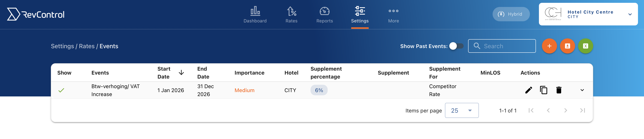
Task: Click the orange download events button
Action: click(567, 46)
